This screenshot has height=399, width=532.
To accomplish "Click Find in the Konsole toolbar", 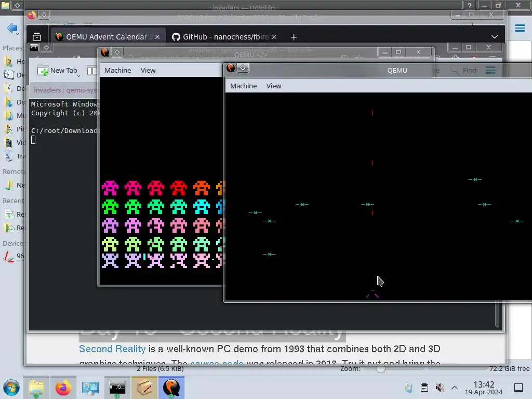I will point(463,70).
